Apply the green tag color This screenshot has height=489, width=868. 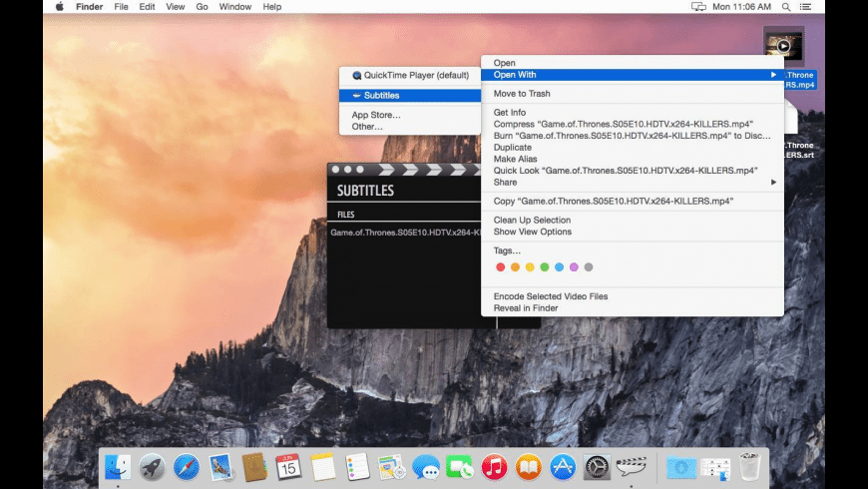pos(545,267)
